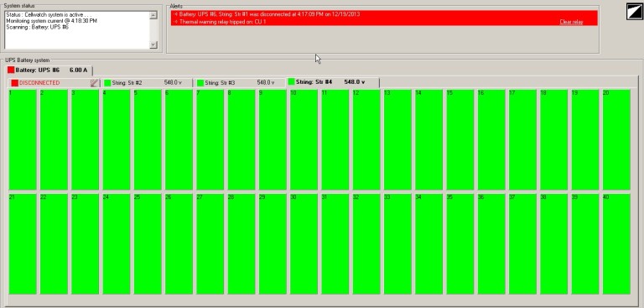Select battery cell 20
Image resolution: width=644 pixels, height=308 pixels.
pos(616,140)
